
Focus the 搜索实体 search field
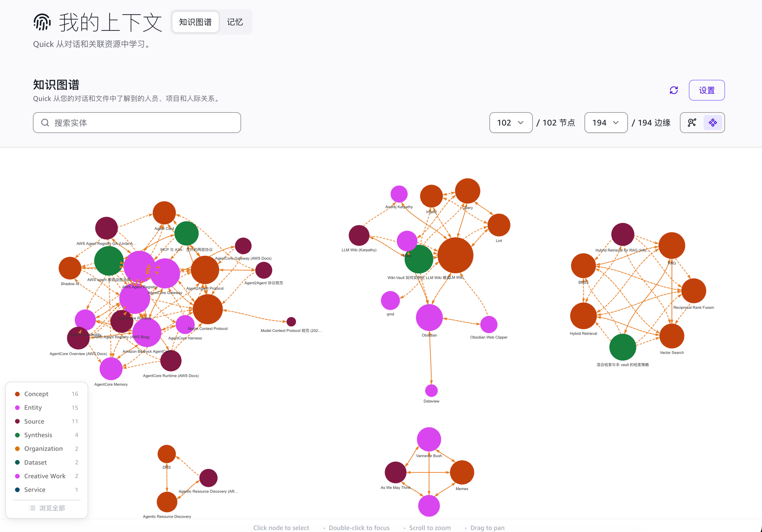[x=137, y=122]
